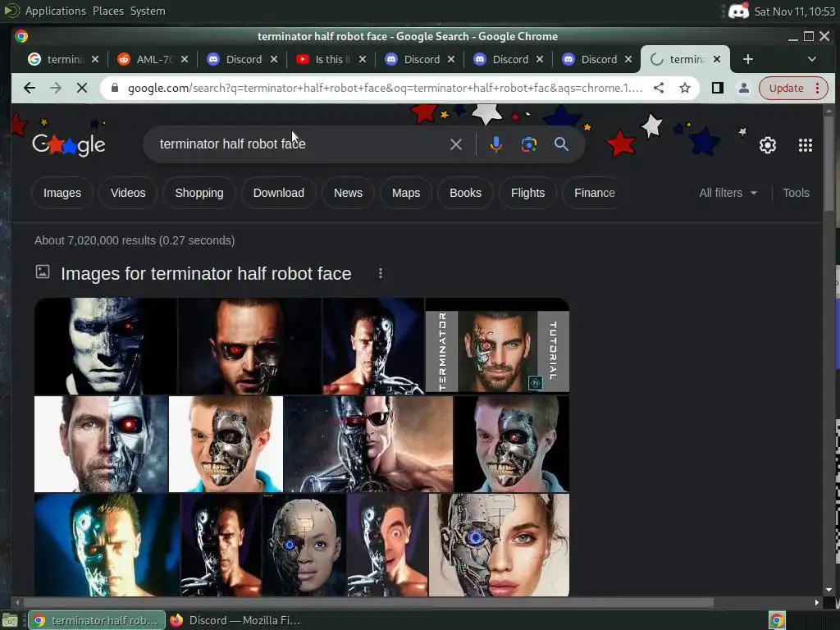Image resolution: width=840 pixels, height=630 pixels.
Task: Click Chrome icon in bottom panel tray
Action: (777, 620)
